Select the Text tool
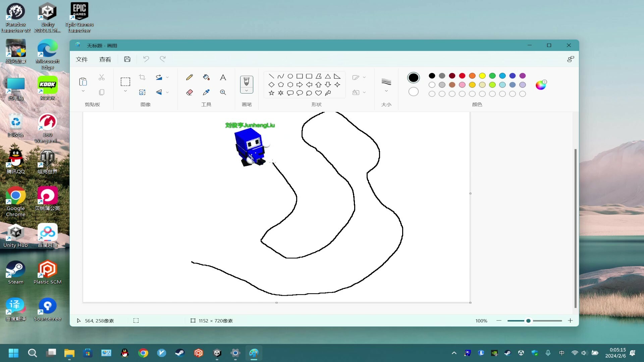The height and width of the screenshot is (362, 644). 223,78
